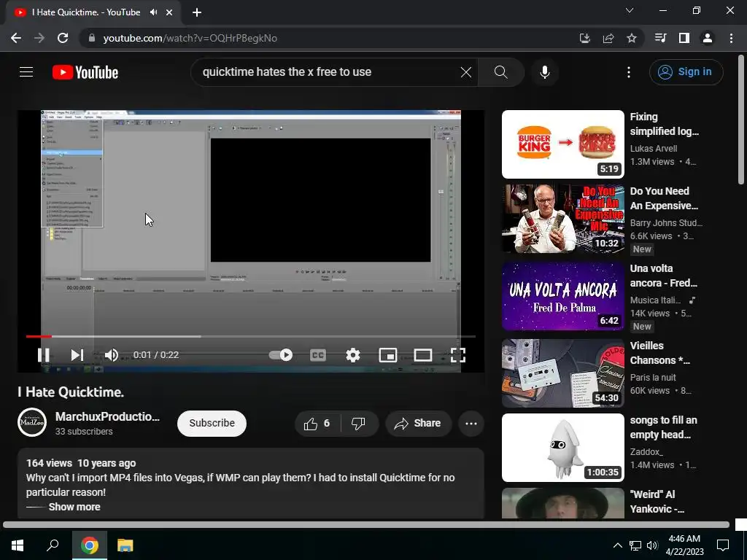Toggle closed captions CC

pyautogui.click(x=318, y=355)
